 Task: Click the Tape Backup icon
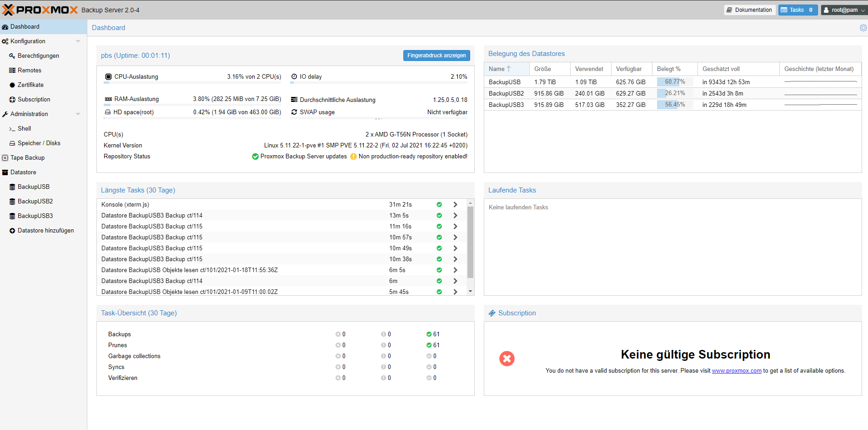5,158
